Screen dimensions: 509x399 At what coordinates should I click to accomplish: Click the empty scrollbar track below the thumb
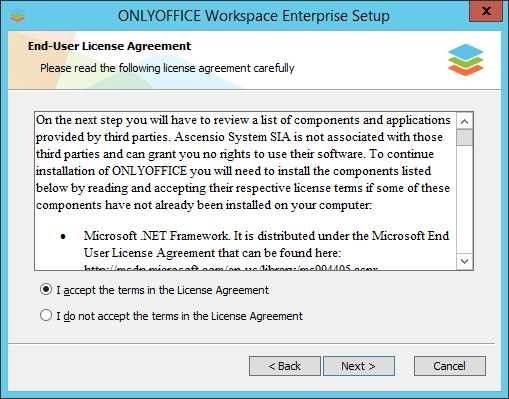click(464, 200)
